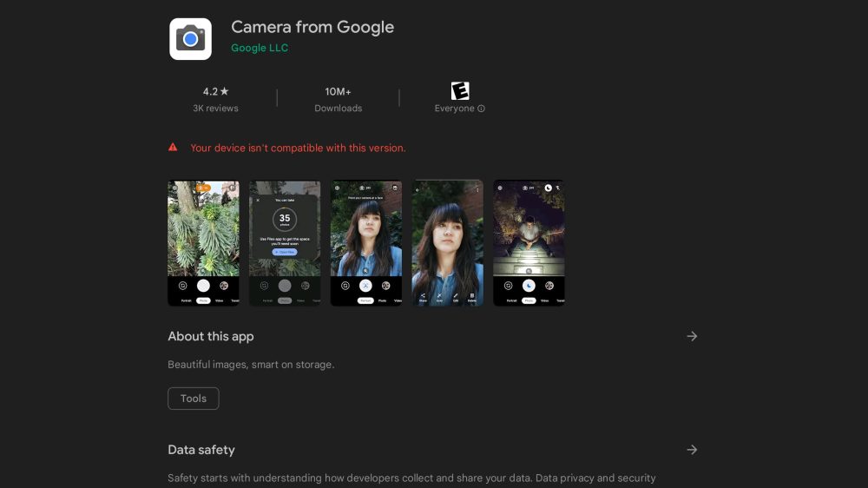Click the Camera from Google title
The height and width of the screenshot is (488, 868).
[x=312, y=27]
